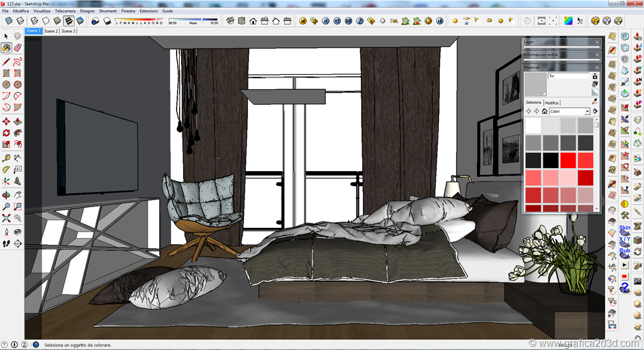Switch to the Scene 2 tab
The width and height of the screenshot is (644, 350).
pyautogui.click(x=51, y=31)
